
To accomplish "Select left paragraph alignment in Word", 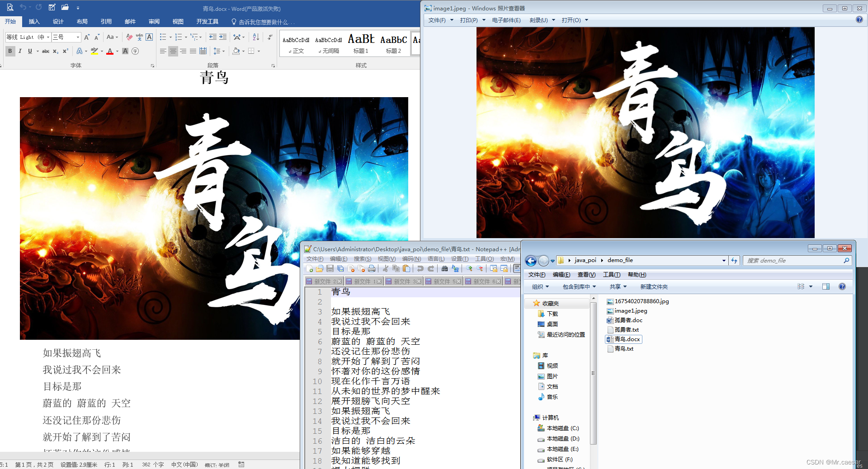I will pyautogui.click(x=163, y=51).
